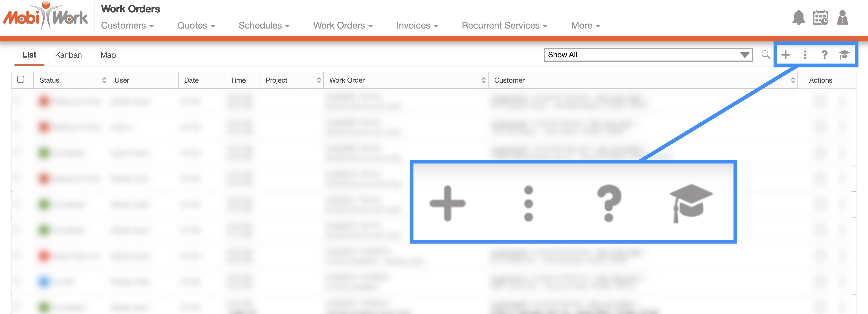Add a new work order with plus icon
The image size is (868, 314).
785,55
